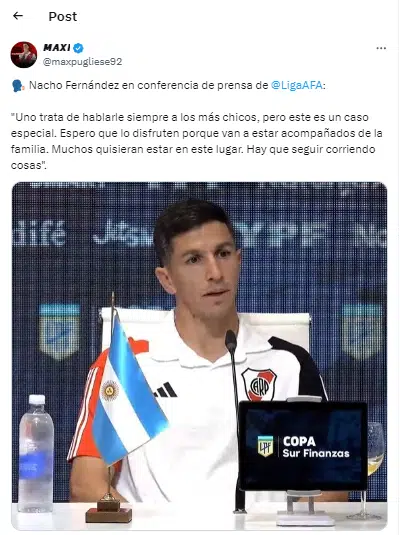Click the speaking head emoji in the tweet
400x535 pixels.
tap(18, 86)
